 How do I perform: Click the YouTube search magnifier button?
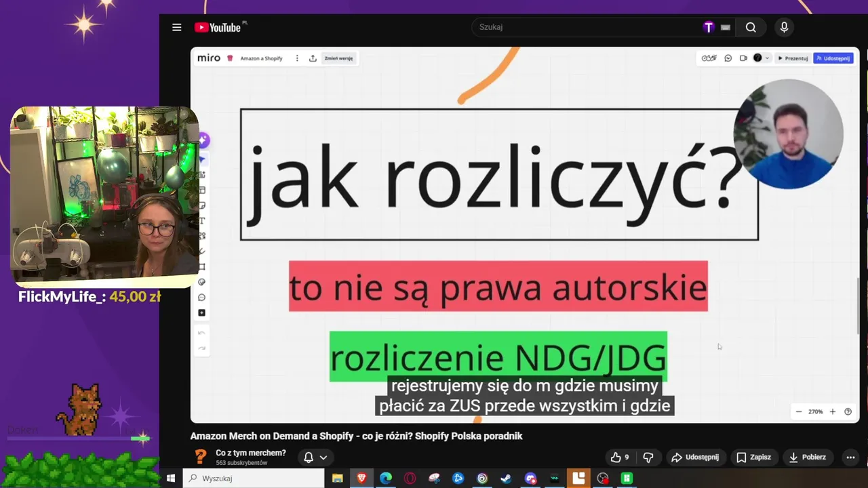pyautogui.click(x=751, y=27)
